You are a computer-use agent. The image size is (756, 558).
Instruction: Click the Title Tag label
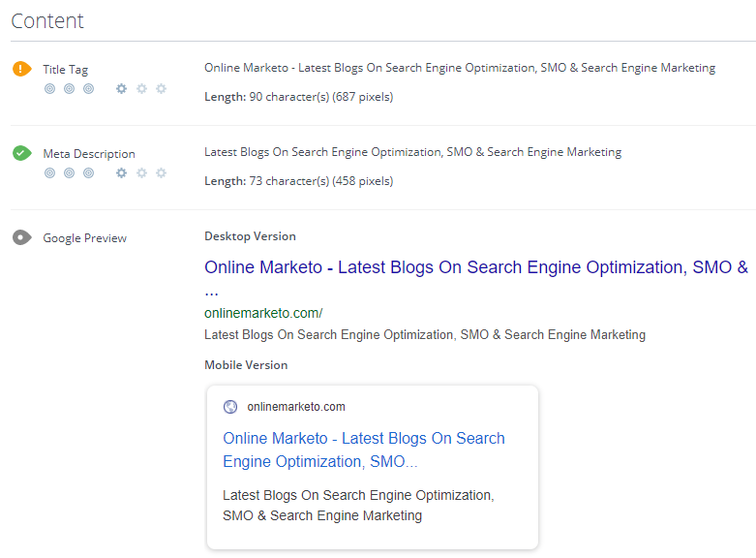(x=65, y=70)
